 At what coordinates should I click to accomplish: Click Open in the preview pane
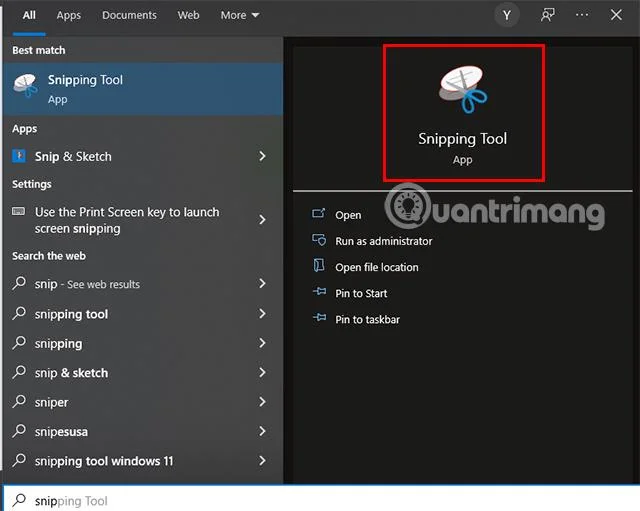(348, 215)
